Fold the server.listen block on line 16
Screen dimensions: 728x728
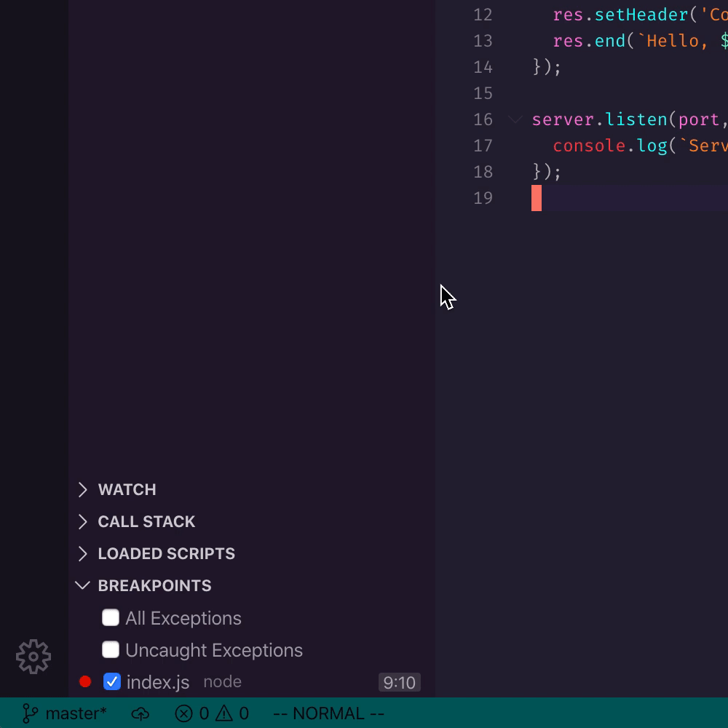tap(515, 119)
